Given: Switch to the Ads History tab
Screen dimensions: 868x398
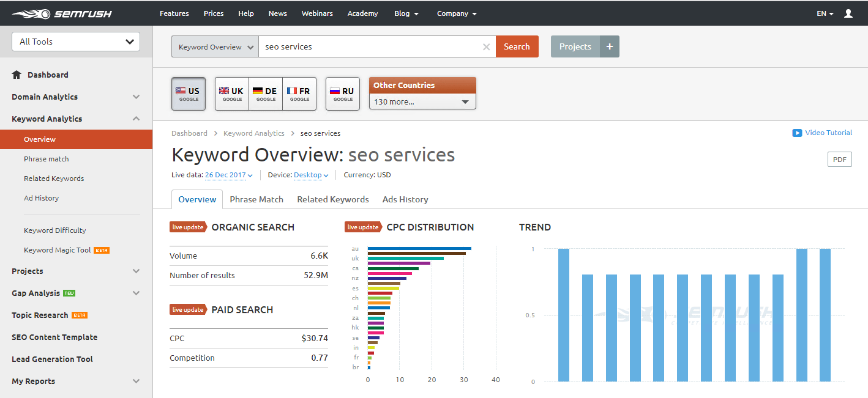Looking at the screenshot, I should coord(405,199).
